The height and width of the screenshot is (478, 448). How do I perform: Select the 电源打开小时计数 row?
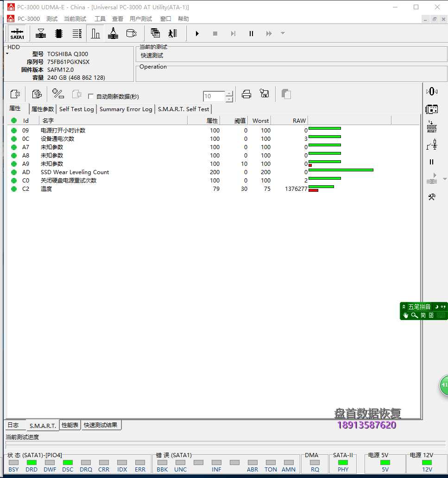pos(214,131)
